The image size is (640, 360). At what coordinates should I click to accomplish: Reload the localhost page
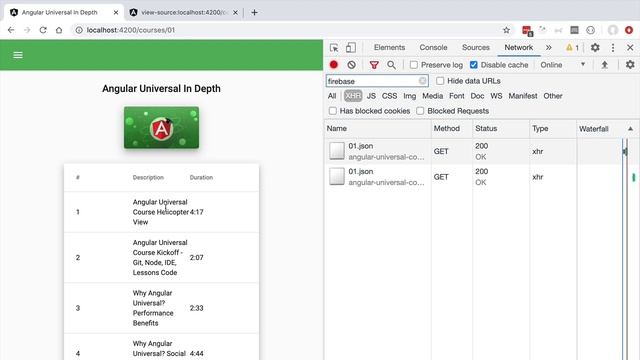pyautogui.click(x=43, y=30)
